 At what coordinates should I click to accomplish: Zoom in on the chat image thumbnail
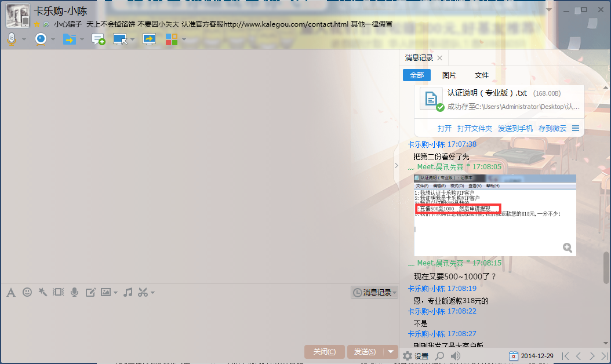pos(568,247)
